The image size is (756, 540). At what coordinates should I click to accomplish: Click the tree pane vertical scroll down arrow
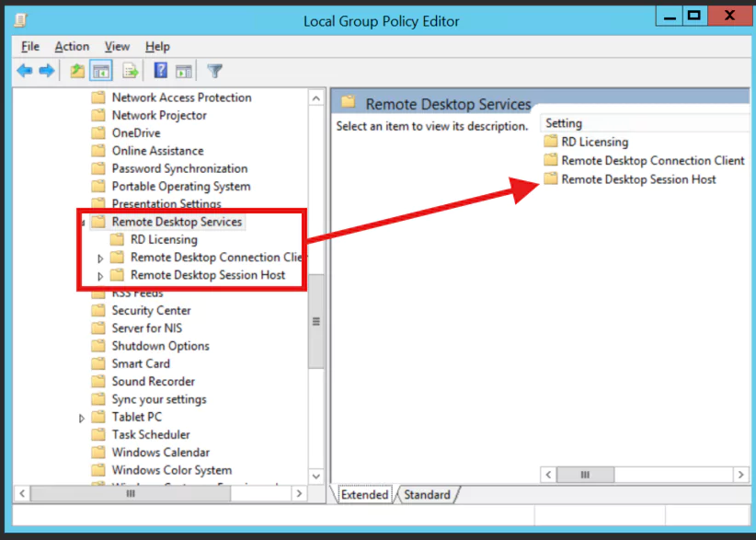coord(316,476)
